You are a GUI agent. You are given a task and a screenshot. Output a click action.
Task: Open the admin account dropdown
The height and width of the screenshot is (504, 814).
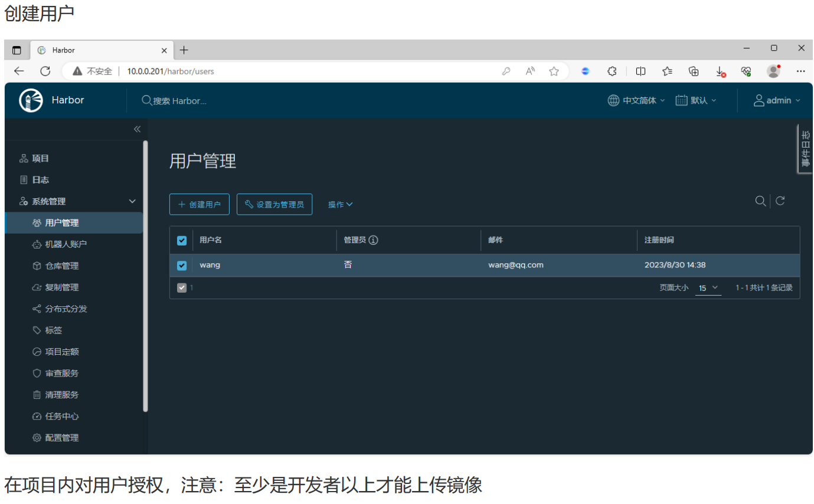click(777, 100)
